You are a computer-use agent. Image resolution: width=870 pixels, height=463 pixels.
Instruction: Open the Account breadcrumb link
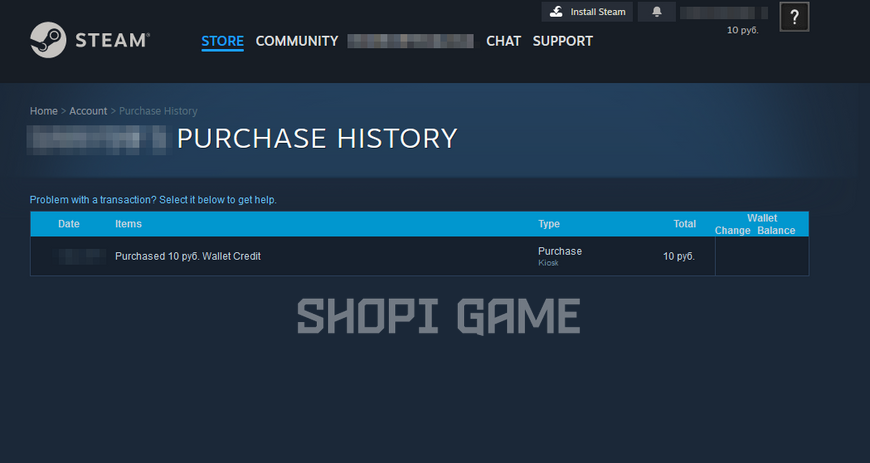[88, 111]
